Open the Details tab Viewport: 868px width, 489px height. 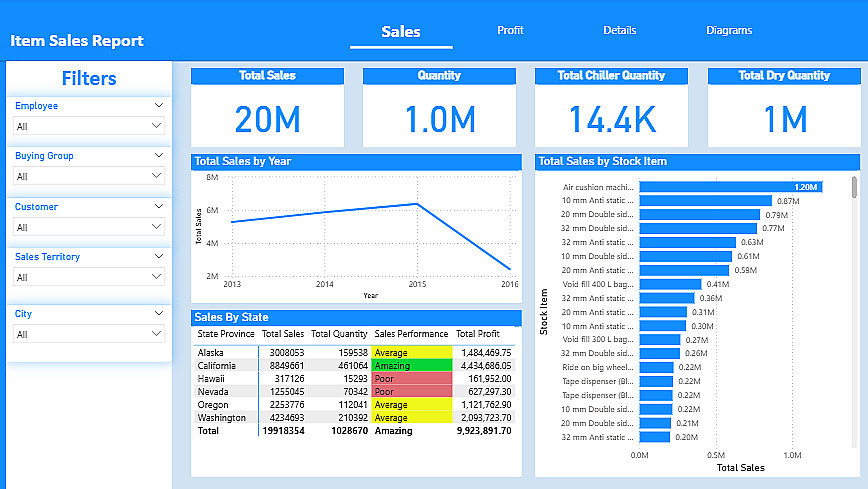pos(619,30)
